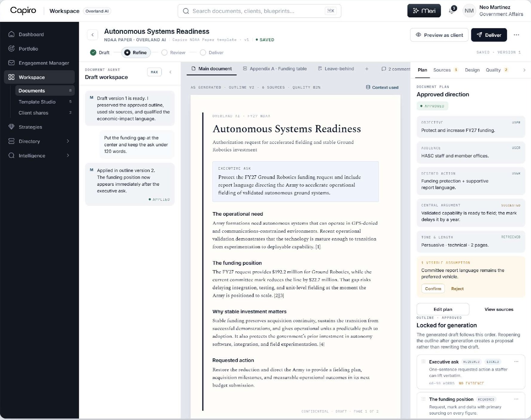Expand the Directory submenu chevron
The height and width of the screenshot is (420, 531).
68,141
